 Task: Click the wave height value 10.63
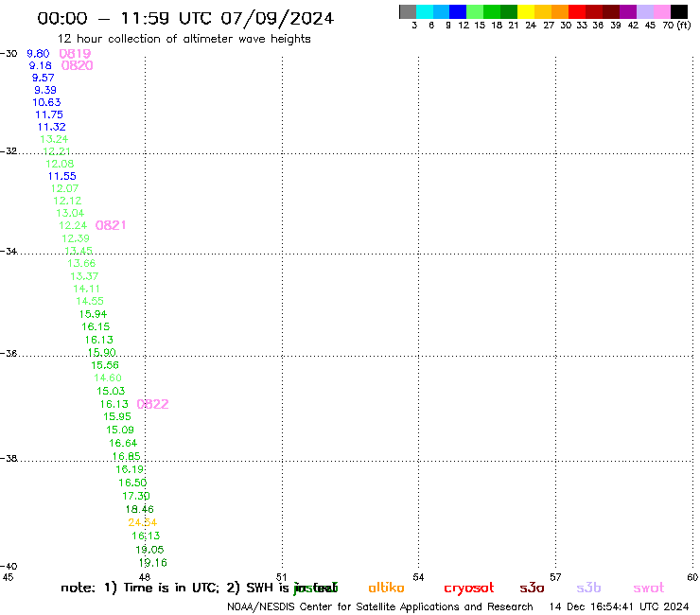(x=46, y=102)
